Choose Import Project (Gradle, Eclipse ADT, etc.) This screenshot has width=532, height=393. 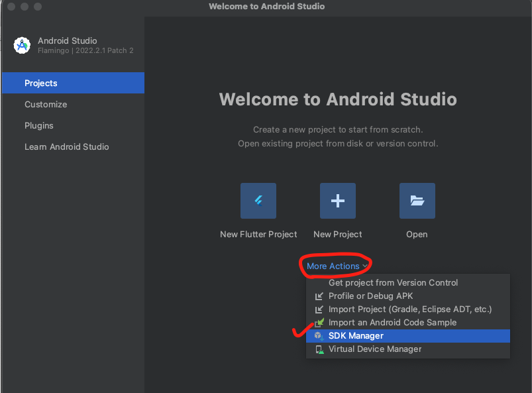pos(408,309)
